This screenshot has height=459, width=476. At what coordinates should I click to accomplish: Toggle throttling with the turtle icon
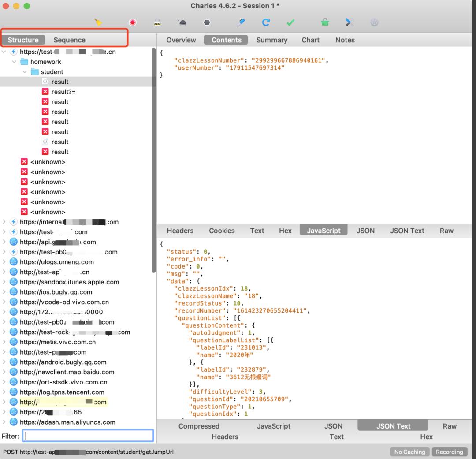tap(182, 22)
